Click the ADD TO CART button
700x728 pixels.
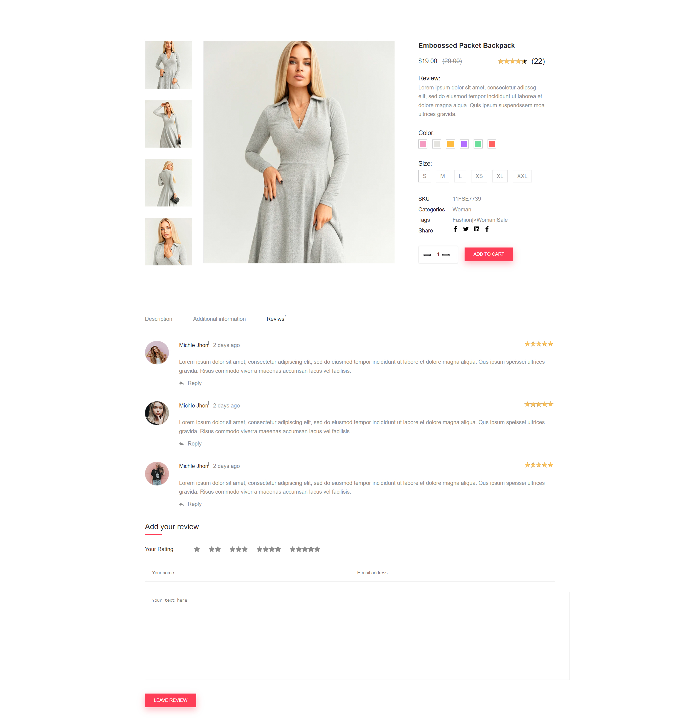tap(489, 254)
